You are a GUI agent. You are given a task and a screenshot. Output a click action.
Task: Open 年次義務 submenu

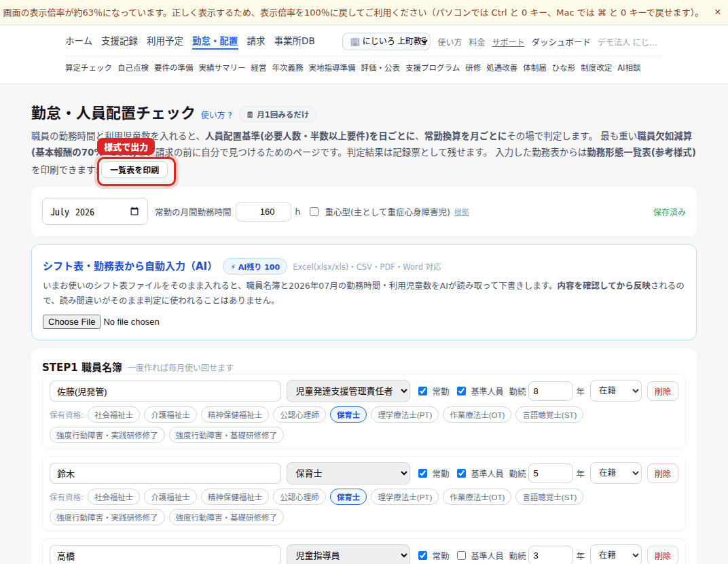tap(287, 68)
